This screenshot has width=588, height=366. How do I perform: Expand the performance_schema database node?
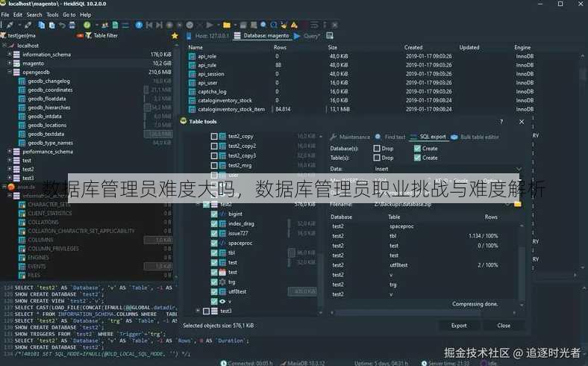click(10, 152)
